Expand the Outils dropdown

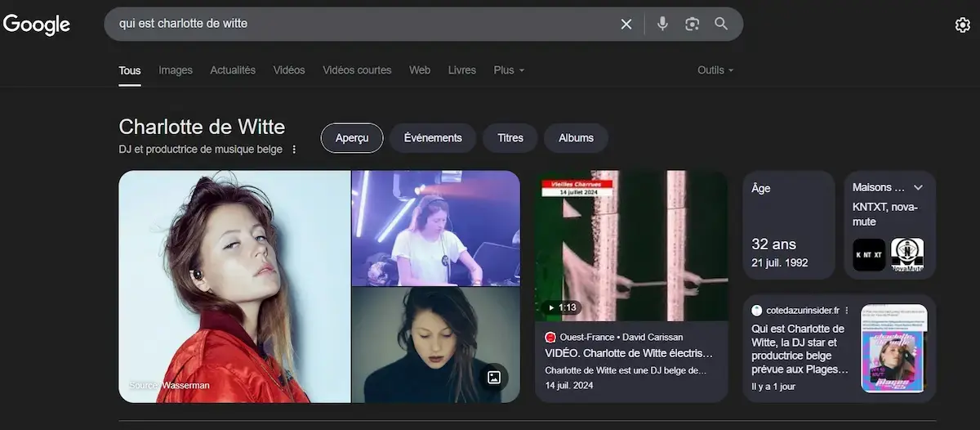[x=715, y=70]
